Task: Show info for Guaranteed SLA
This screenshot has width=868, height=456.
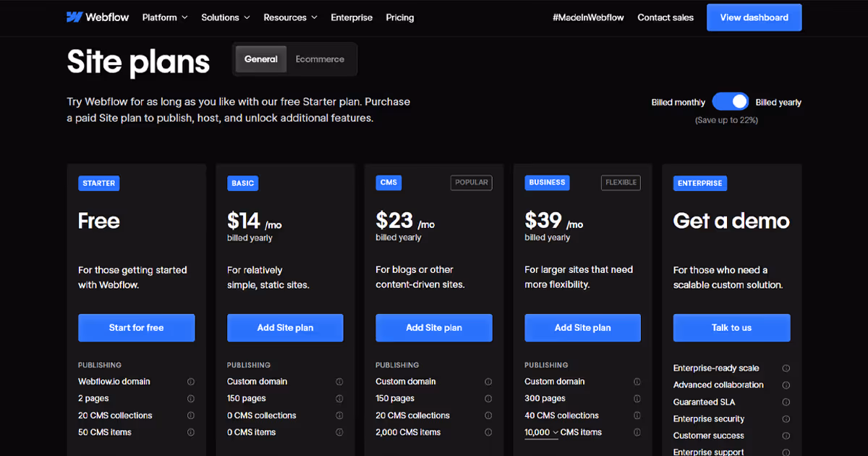Action: point(786,402)
